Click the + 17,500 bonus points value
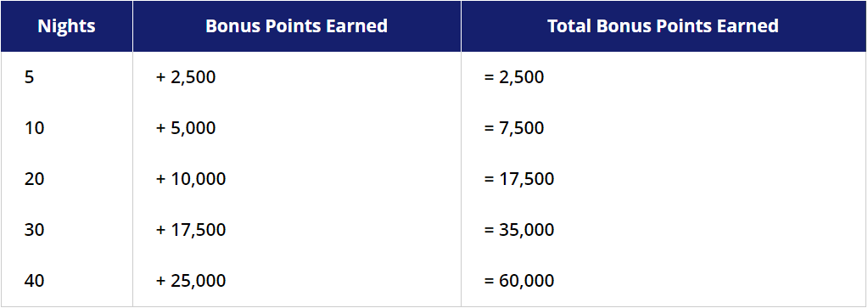Viewport: 868px width, 308px height. (x=190, y=229)
